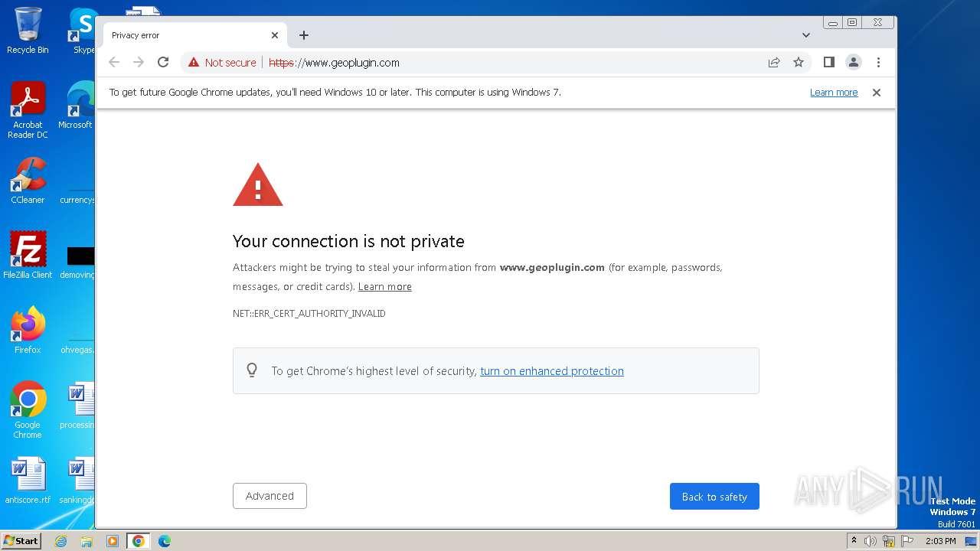Open the Google Chrome desktop shortcut
This screenshot has height=551, width=980.
(28, 409)
